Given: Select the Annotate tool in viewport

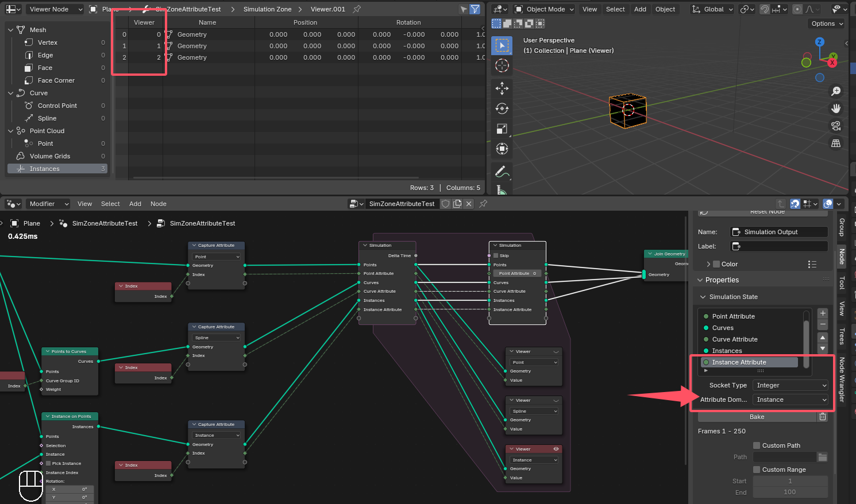Looking at the screenshot, I should 502,171.
